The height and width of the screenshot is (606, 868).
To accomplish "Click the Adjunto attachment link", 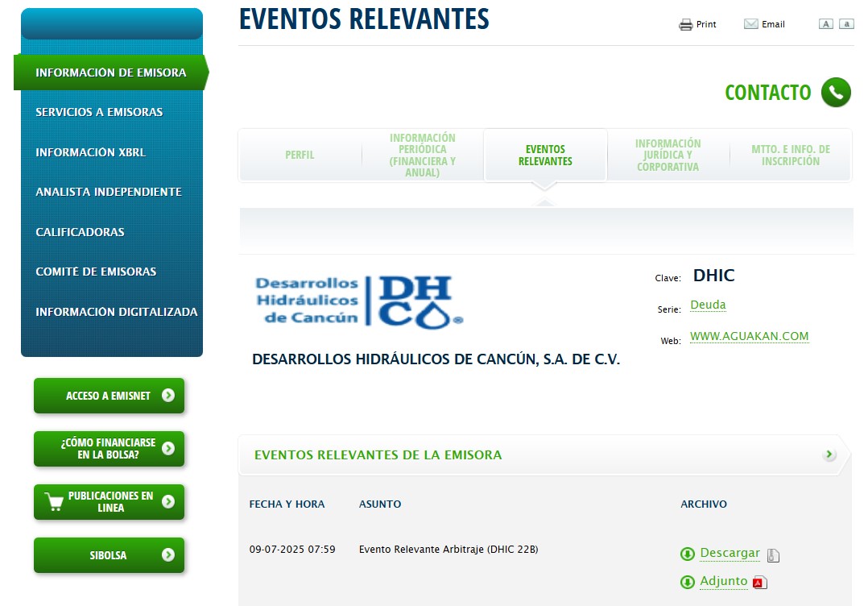I will click(x=724, y=581).
